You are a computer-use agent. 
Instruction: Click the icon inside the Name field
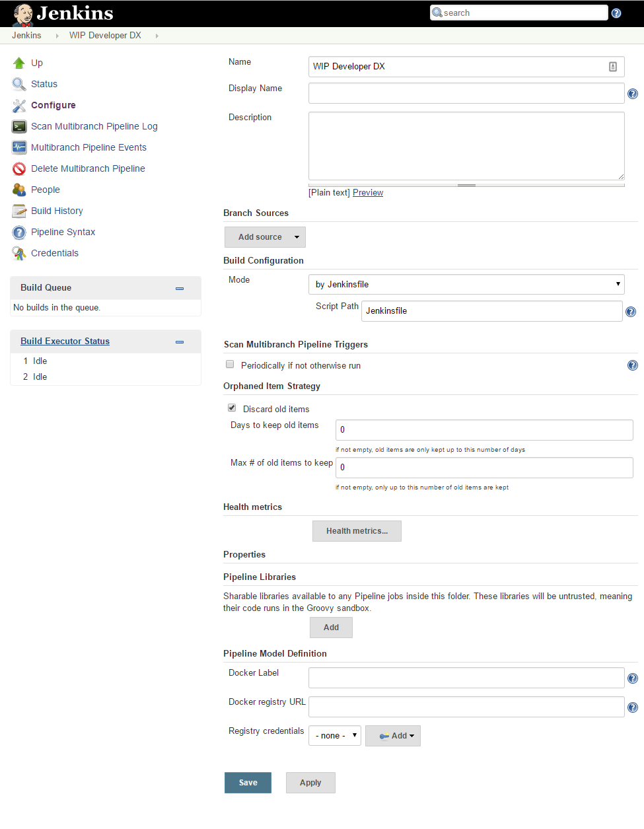[613, 67]
